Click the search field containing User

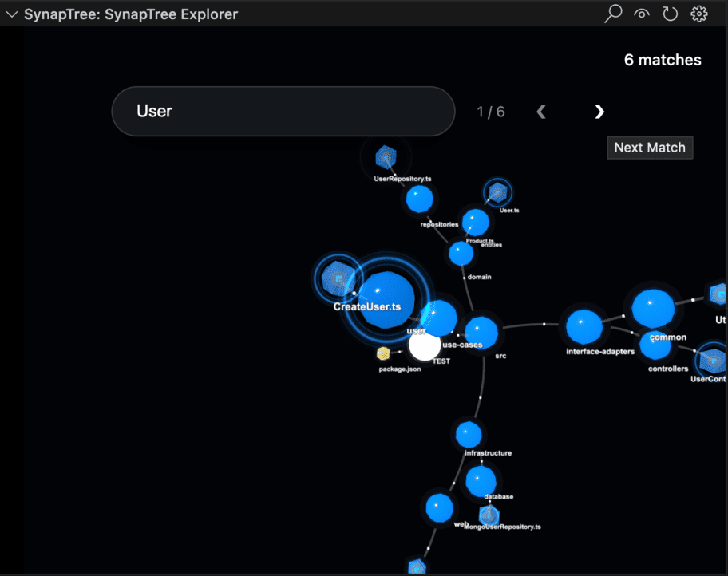(x=283, y=111)
